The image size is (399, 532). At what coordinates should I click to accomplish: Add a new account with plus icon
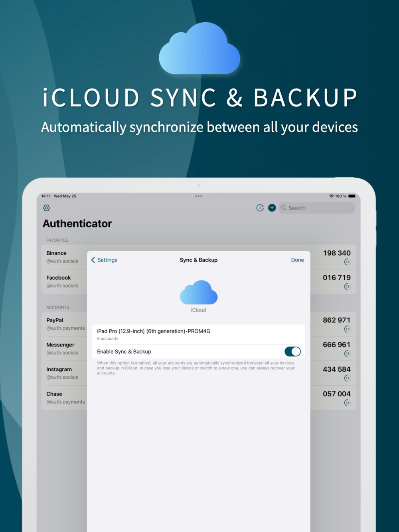[272, 208]
